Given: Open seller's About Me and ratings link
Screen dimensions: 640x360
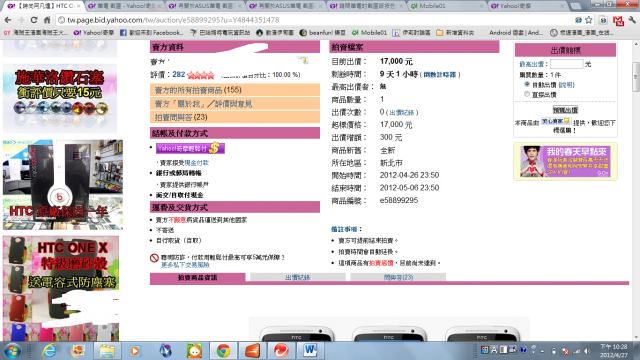Looking at the screenshot, I should (203, 104).
